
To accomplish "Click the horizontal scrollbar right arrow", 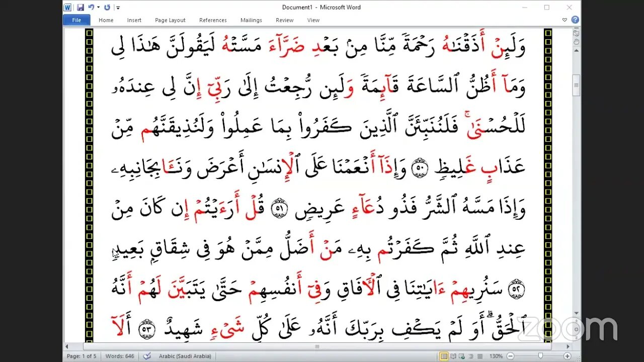I will pyautogui.click(x=569, y=346).
